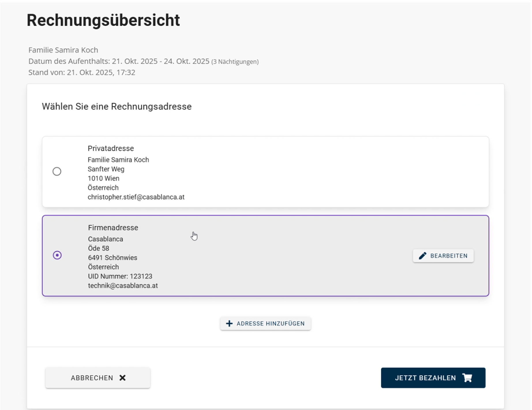Cancel with the Abbrechen button label
This screenshot has height=410, width=532.
pos(92,378)
